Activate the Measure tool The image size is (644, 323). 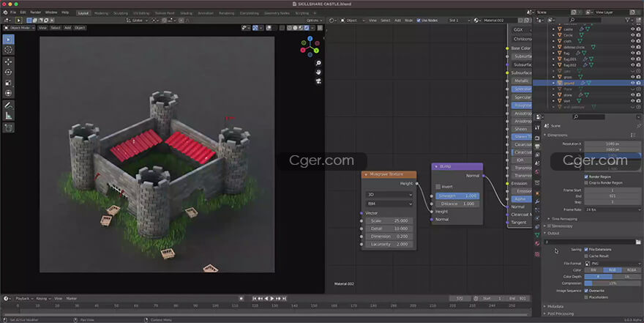pyautogui.click(x=8, y=116)
